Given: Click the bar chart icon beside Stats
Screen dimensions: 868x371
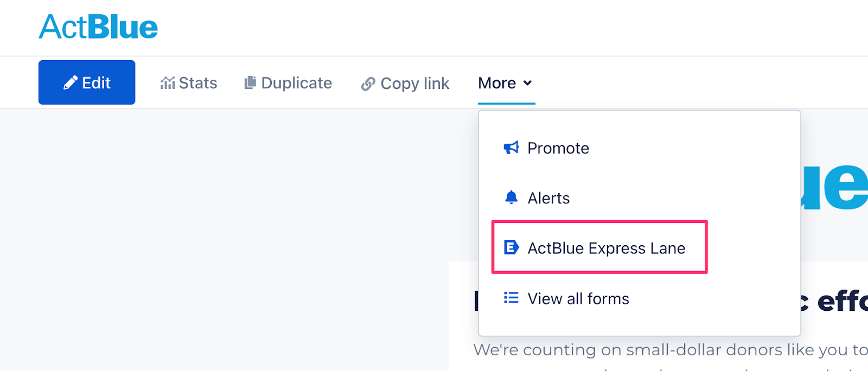Looking at the screenshot, I should (x=168, y=82).
